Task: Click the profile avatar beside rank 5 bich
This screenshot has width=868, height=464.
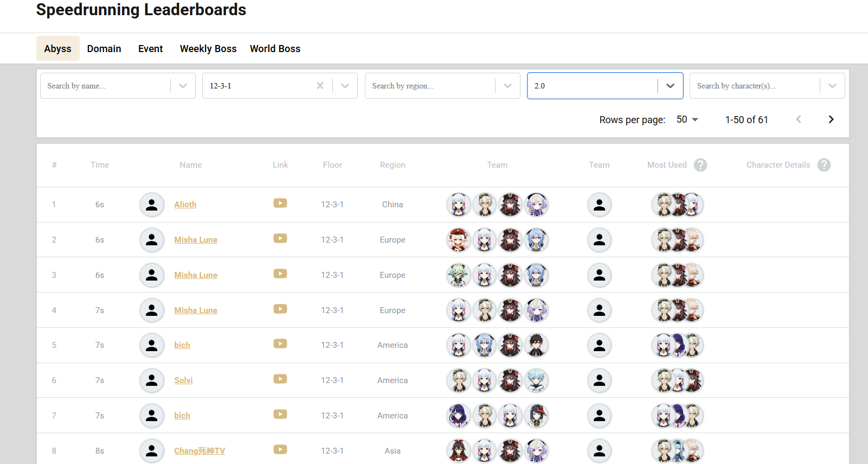Action: point(152,345)
